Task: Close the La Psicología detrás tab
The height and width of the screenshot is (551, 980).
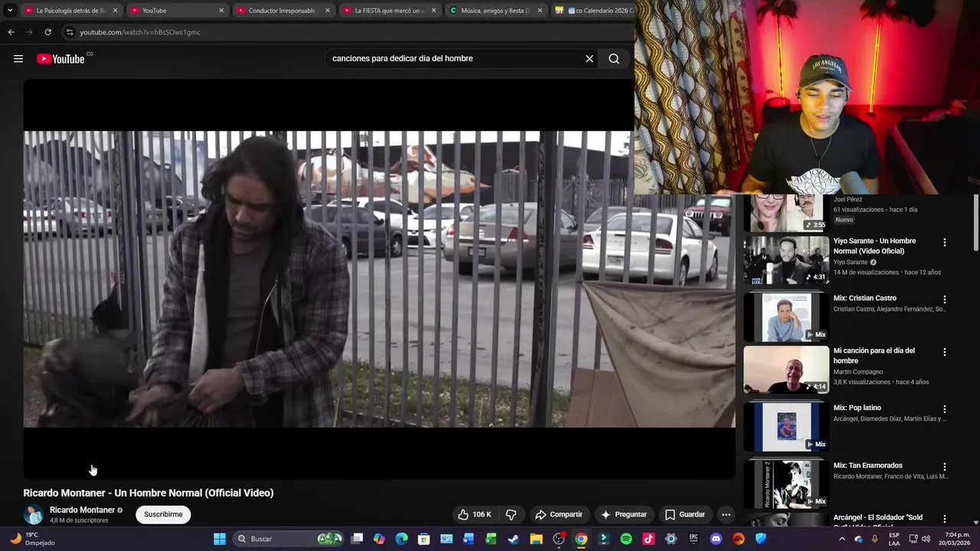Action: click(x=116, y=11)
